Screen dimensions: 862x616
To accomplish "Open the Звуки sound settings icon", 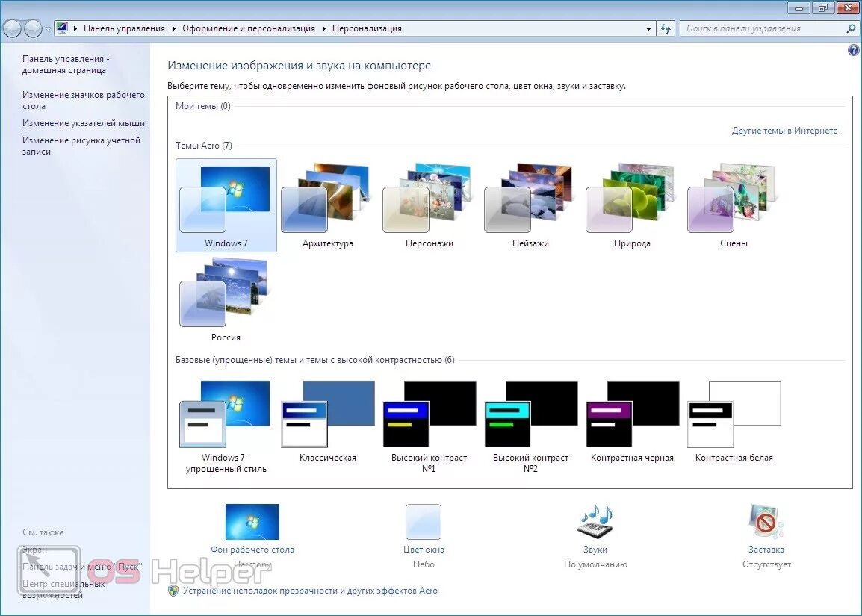I will pos(595,521).
